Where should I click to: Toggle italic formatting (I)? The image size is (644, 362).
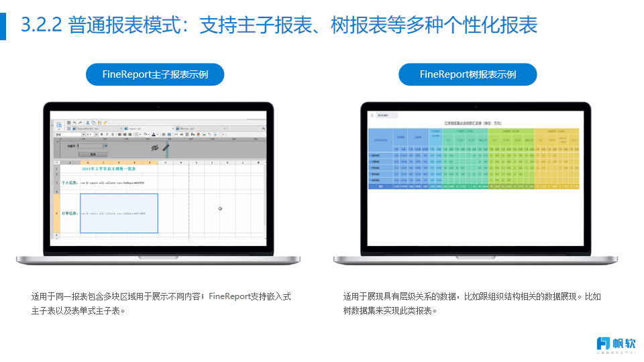pos(107,134)
